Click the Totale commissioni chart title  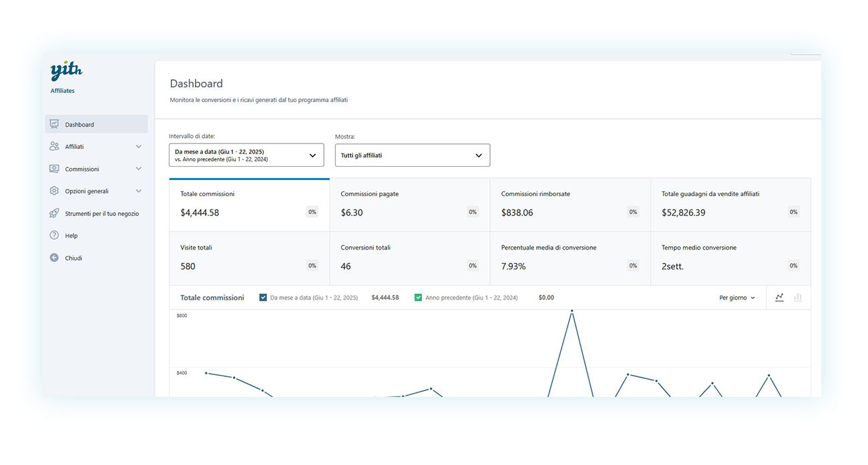click(212, 298)
